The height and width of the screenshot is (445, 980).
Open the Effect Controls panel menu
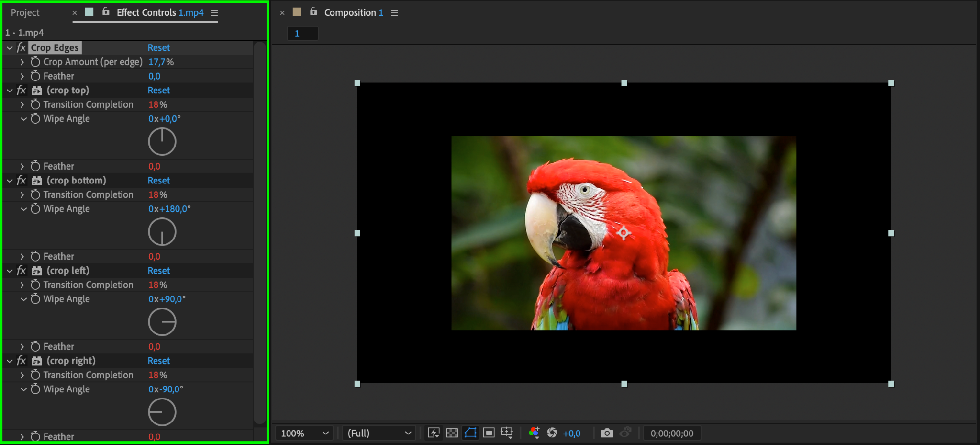point(214,13)
